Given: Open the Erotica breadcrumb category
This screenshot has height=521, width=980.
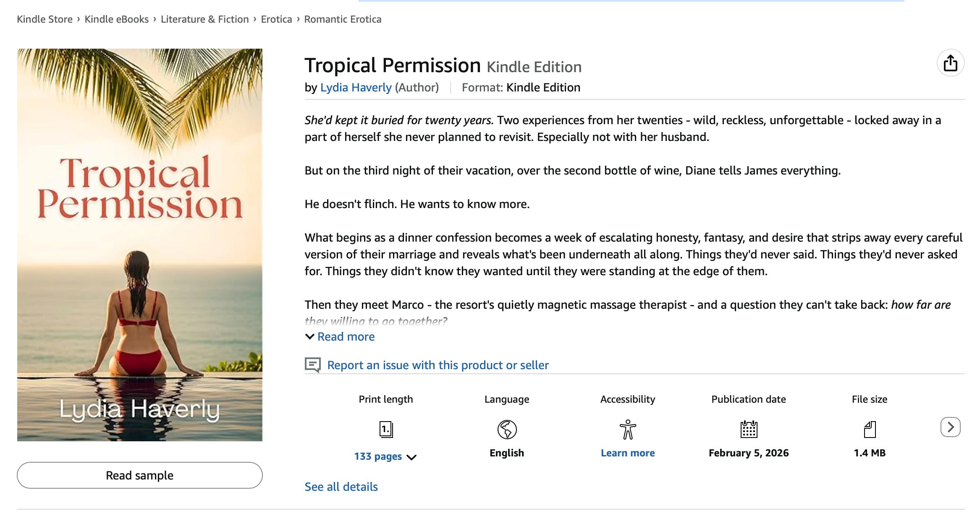Looking at the screenshot, I should click(276, 19).
